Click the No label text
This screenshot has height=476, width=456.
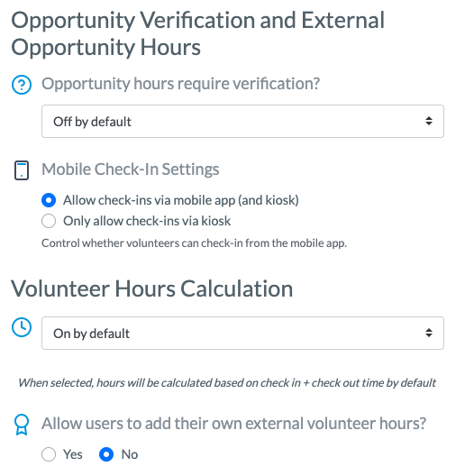pyautogui.click(x=130, y=454)
